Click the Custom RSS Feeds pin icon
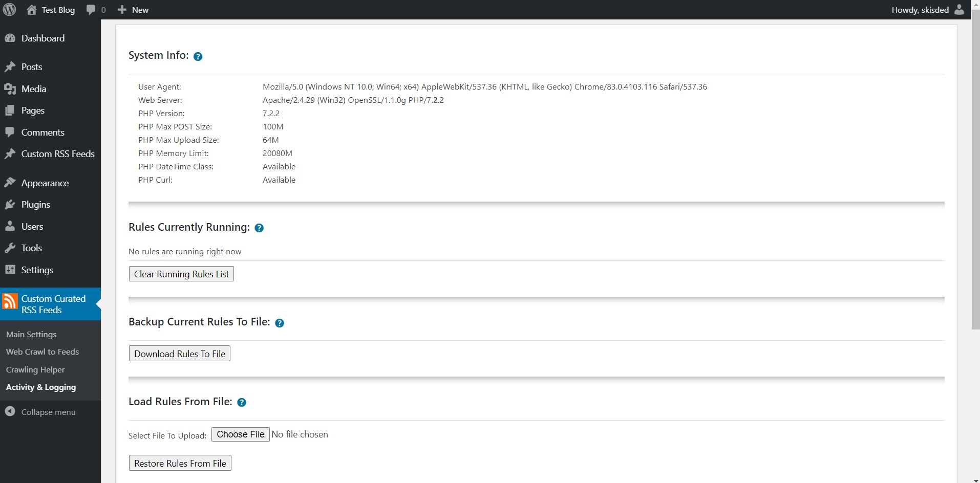Viewport: 980px width, 483px height. coord(10,154)
